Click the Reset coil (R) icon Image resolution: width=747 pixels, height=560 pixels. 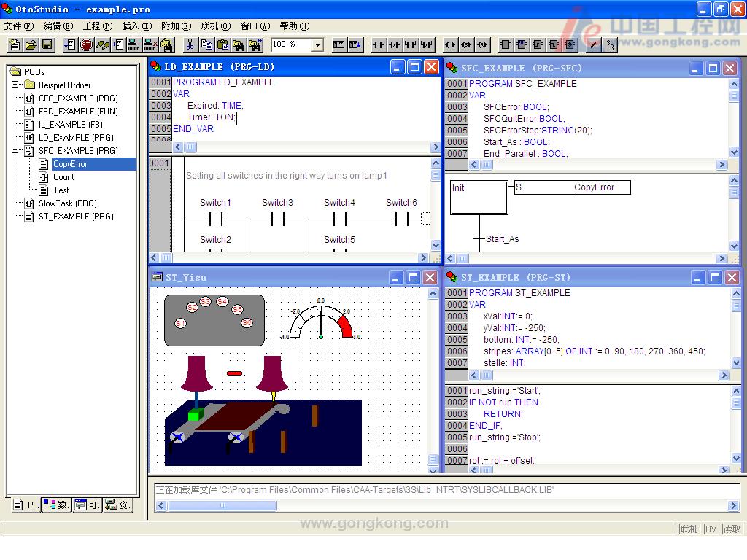(483, 45)
